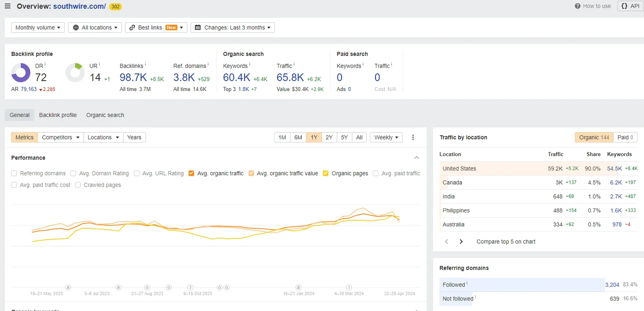Switch to the Organic search tab
Image resolution: width=644 pixels, height=311 pixels.
pos(105,115)
